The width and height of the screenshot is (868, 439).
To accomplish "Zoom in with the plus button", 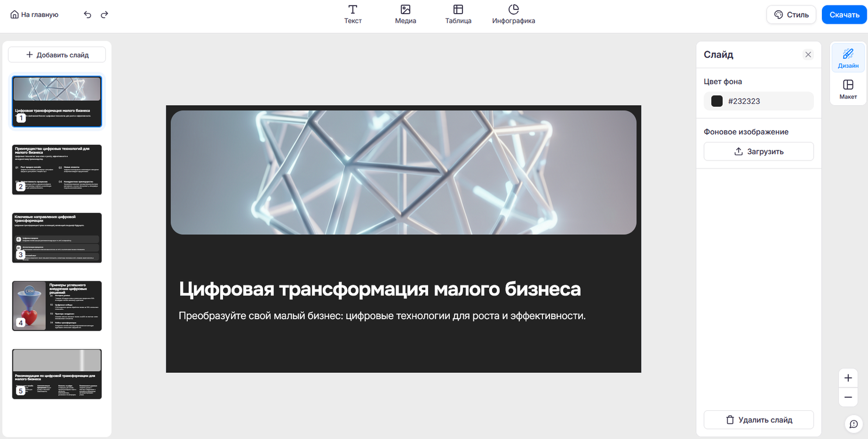I will 848,378.
